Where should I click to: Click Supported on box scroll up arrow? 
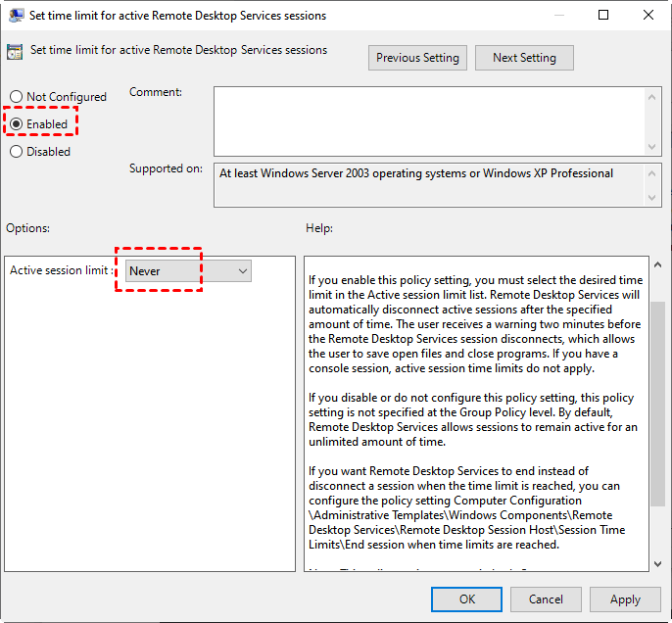[x=651, y=173]
